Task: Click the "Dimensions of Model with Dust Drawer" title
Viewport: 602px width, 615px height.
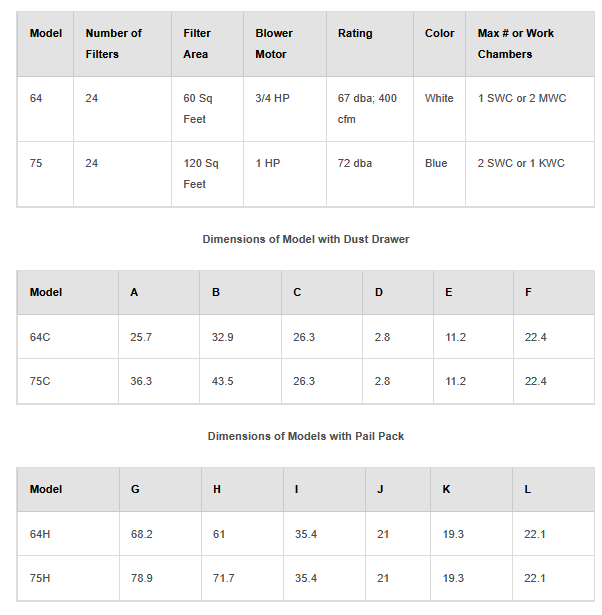Action: [305, 239]
